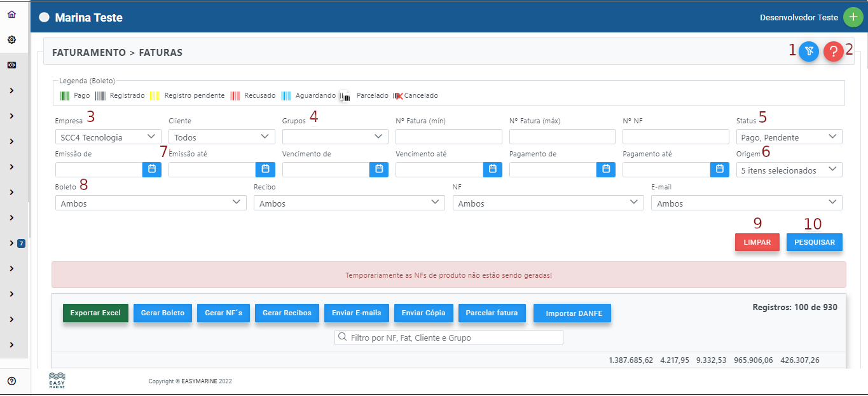Viewport: 868px width, 396px height.
Task: Click the help circle icon at the sidebar bottom
Action: pyautogui.click(x=11, y=381)
